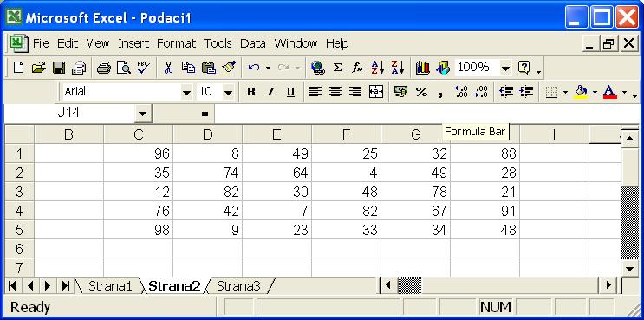
Task: Apply the red Font Color A
Action: coord(610,92)
